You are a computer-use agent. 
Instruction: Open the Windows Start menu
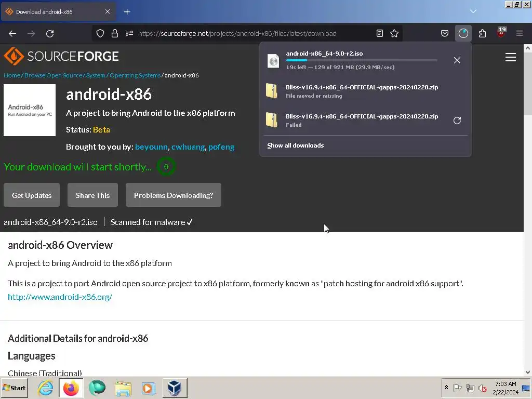[x=14, y=388]
